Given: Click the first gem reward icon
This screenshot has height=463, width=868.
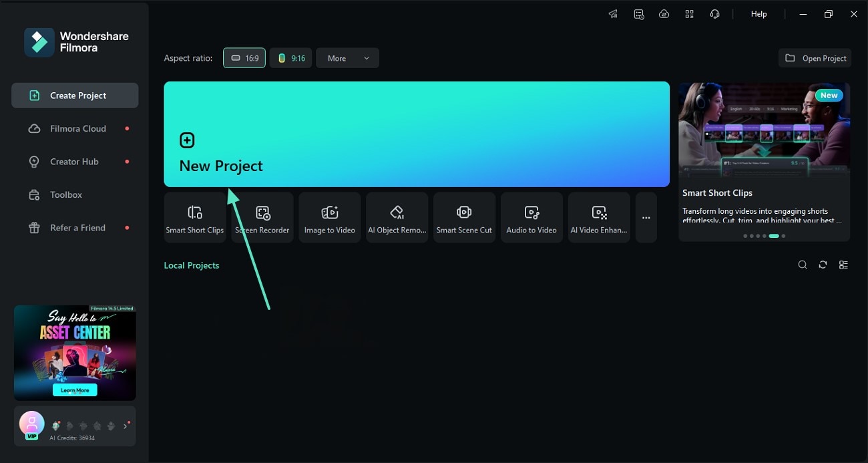Looking at the screenshot, I should 57,425.
